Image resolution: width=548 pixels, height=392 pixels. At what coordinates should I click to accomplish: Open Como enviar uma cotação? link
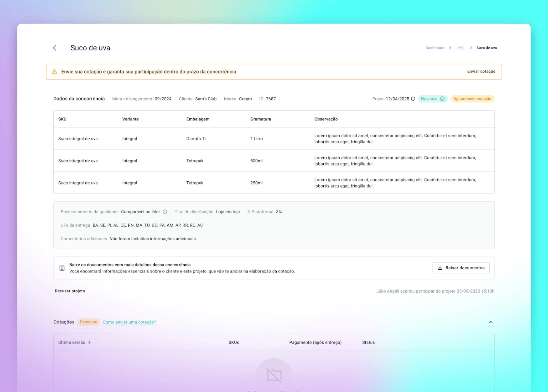129,322
